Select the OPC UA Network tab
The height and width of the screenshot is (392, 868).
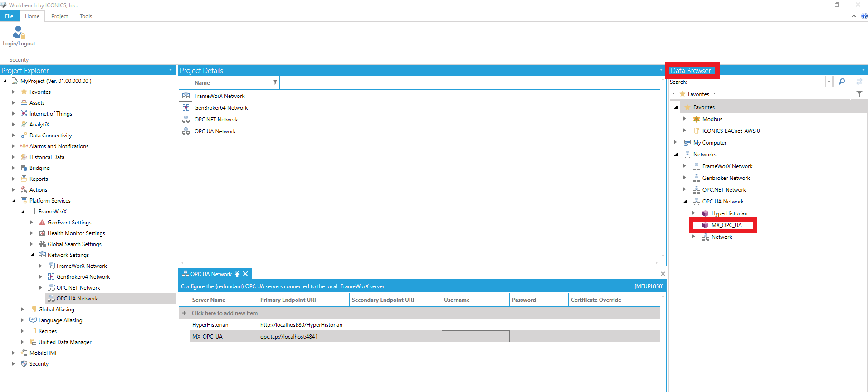pyautogui.click(x=211, y=274)
